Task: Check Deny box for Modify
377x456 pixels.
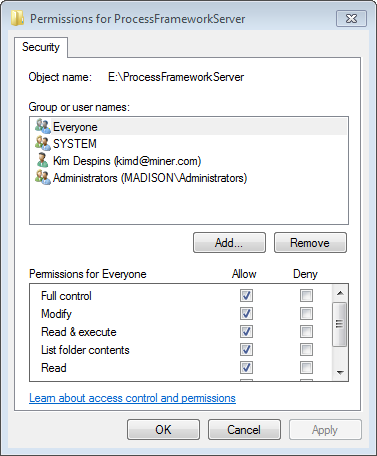Action: point(306,313)
